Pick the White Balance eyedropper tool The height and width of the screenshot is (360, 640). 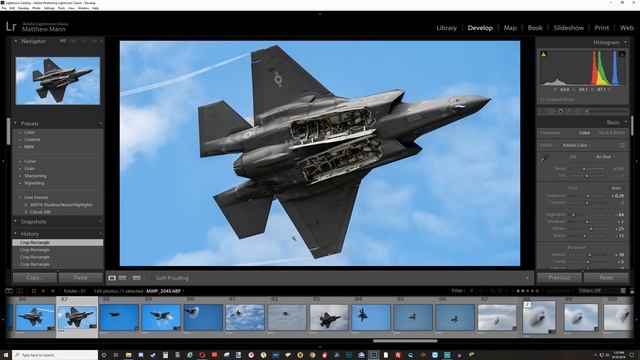pyautogui.click(x=544, y=158)
